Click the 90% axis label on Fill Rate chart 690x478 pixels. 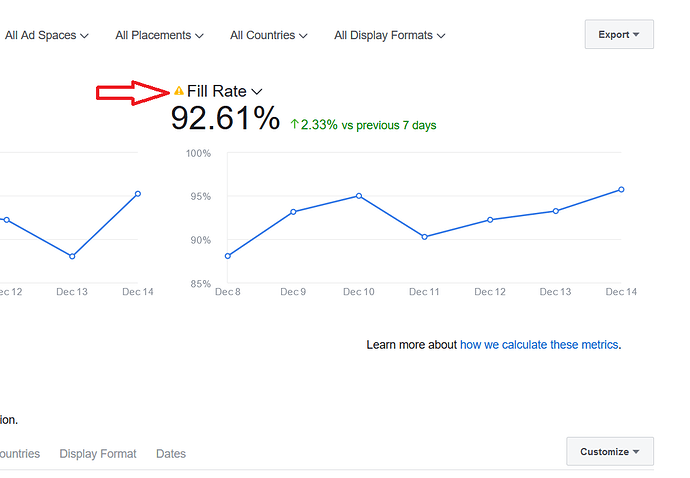200,240
